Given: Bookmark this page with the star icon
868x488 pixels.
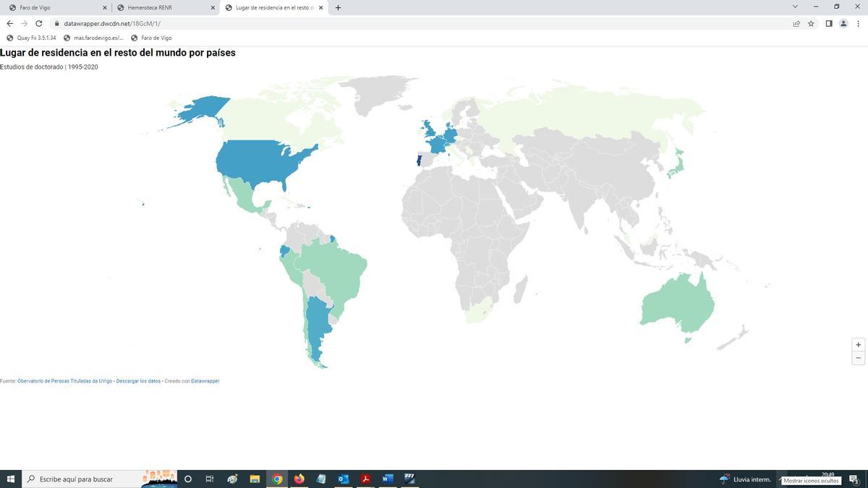Looking at the screenshot, I should (x=811, y=23).
